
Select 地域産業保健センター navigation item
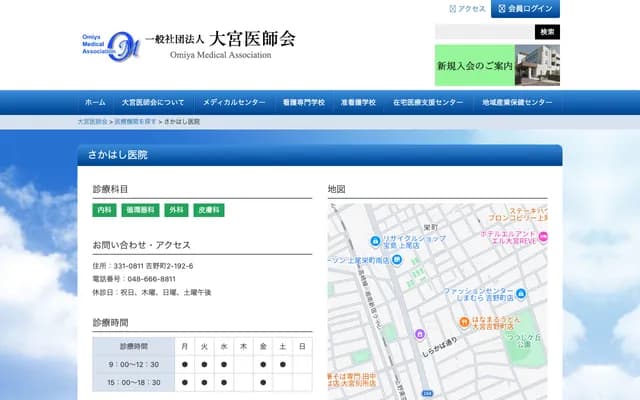pyautogui.click(x=516, y=103)
